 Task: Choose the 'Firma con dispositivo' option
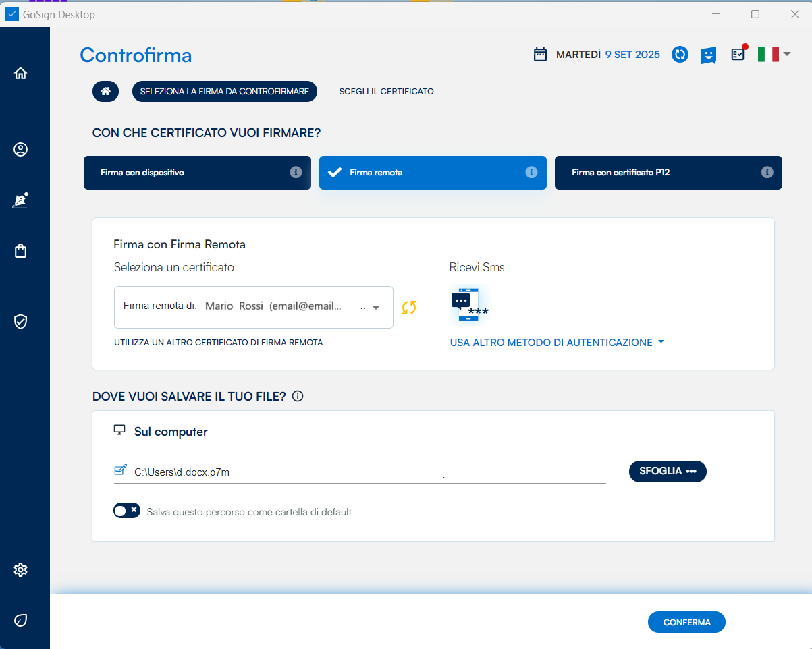tap(197, 173)
